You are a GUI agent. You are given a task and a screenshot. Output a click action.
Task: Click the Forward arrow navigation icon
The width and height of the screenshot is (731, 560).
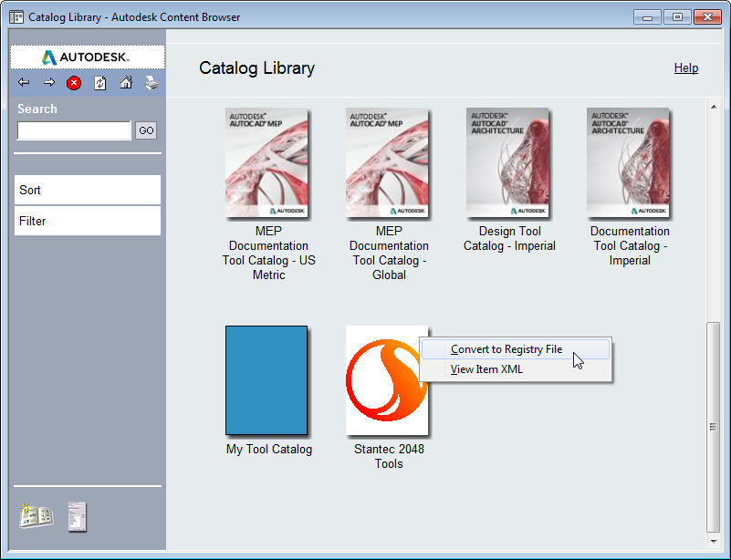(x=49, y=83)
